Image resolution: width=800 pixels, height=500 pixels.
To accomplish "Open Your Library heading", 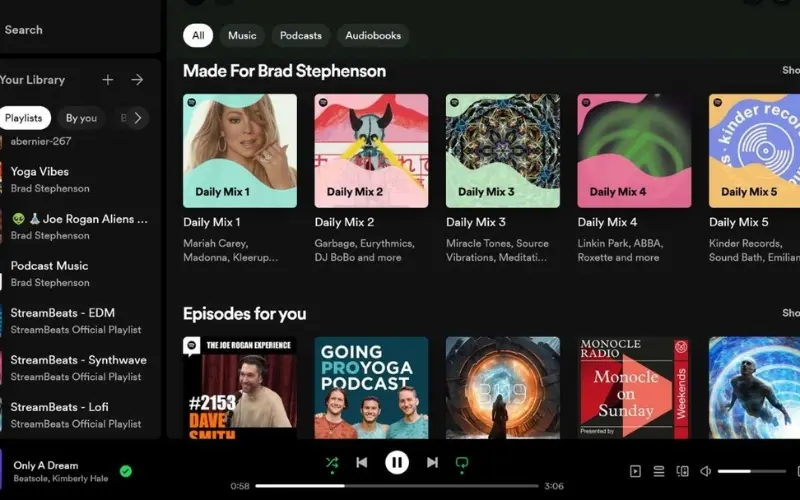I will (x=32, y=80).
